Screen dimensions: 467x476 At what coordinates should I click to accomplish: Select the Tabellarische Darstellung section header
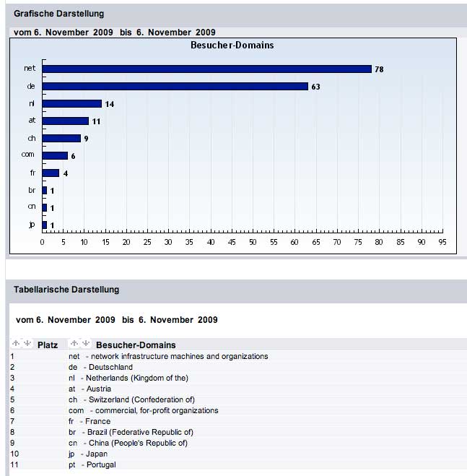66,290
